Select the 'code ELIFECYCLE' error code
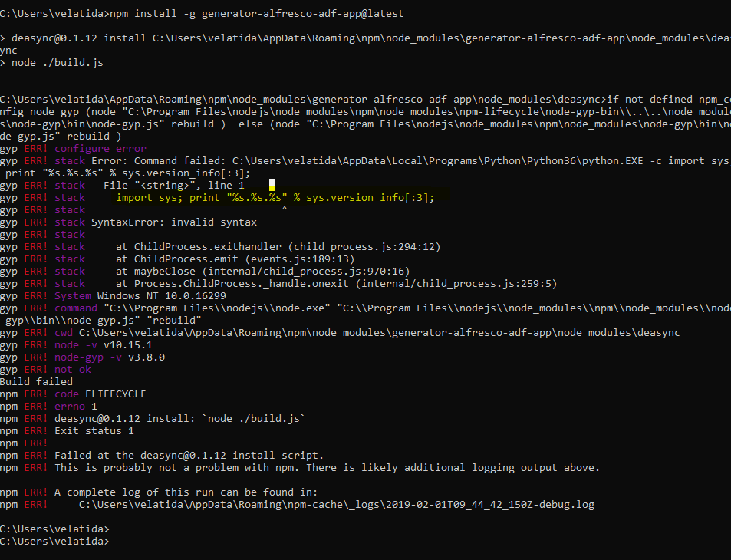This screenshot has height=560, width=731. tap(100, 394)
